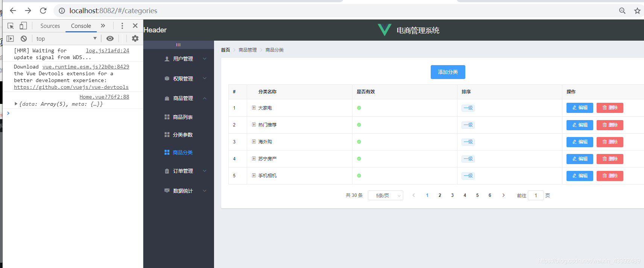Delete the 手机相机 row
The image size is (644, 268).
(610, 175)
